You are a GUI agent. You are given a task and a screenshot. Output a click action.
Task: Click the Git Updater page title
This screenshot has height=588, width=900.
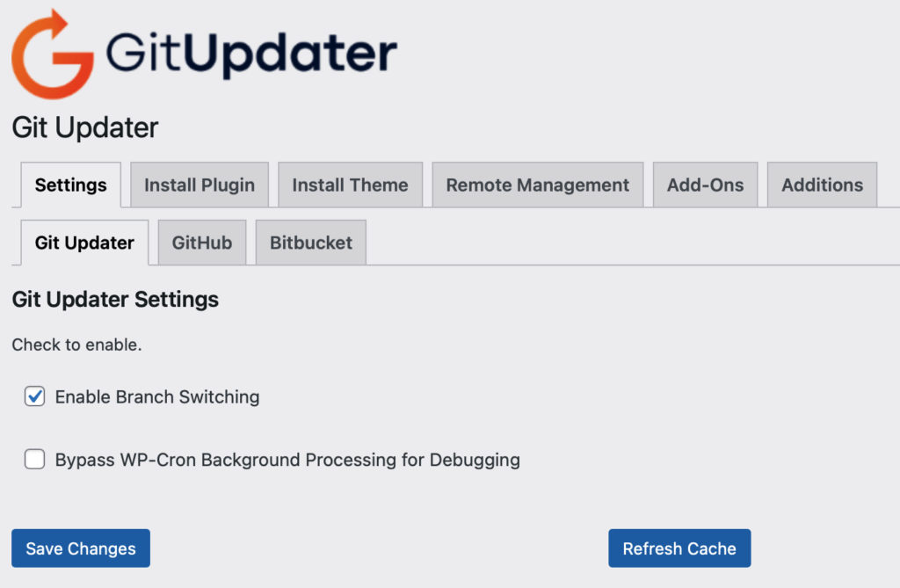[85, 127]
